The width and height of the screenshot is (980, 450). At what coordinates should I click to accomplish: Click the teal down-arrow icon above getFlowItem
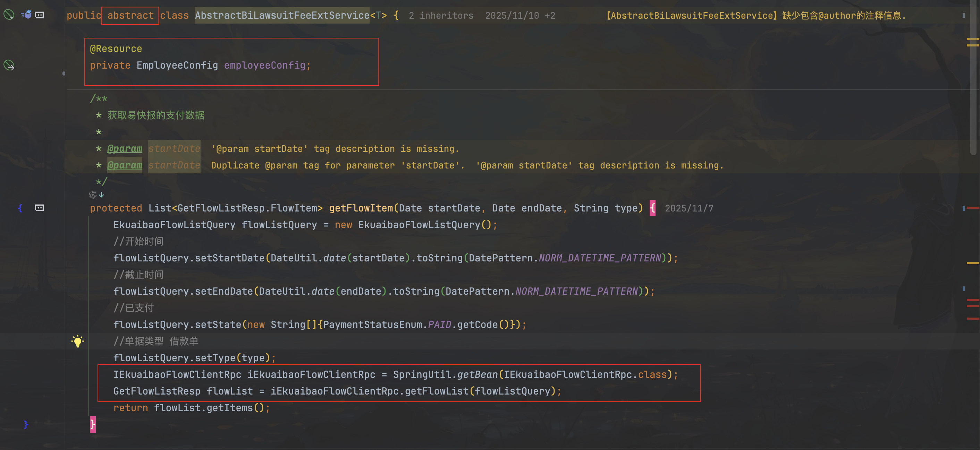click(101, 194)
